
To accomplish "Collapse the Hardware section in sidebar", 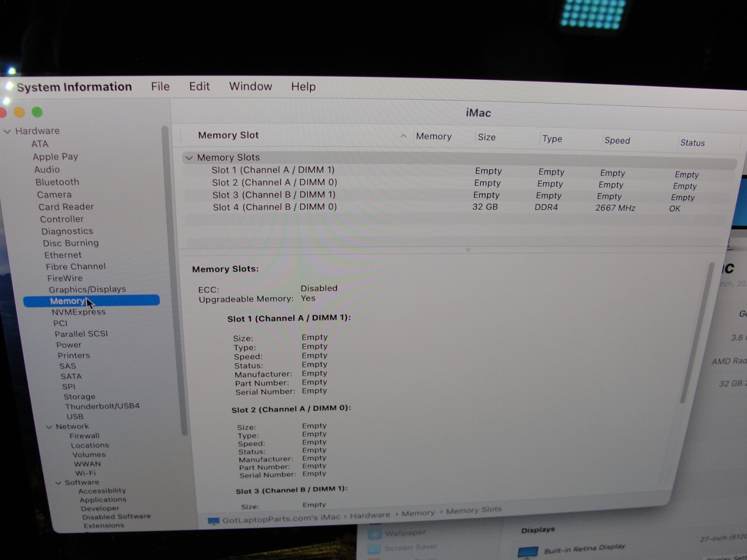I will coord(7,132).
